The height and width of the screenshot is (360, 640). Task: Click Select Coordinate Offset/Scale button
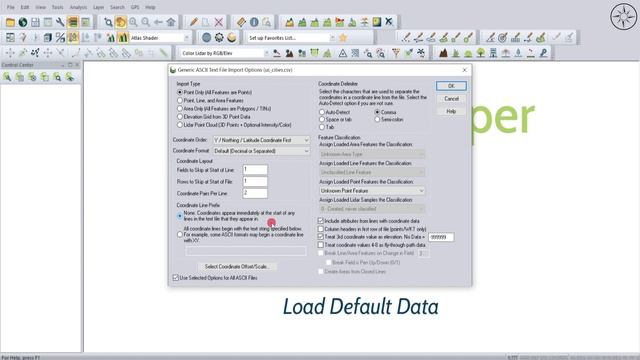[237, 267]
